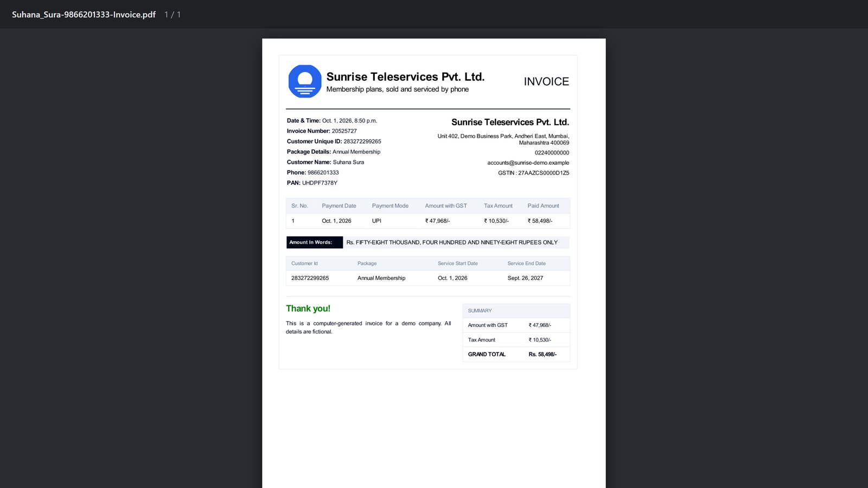Click the Package Details Annual Membership line
Screen dimensions: 868x488
click(334, 152)
